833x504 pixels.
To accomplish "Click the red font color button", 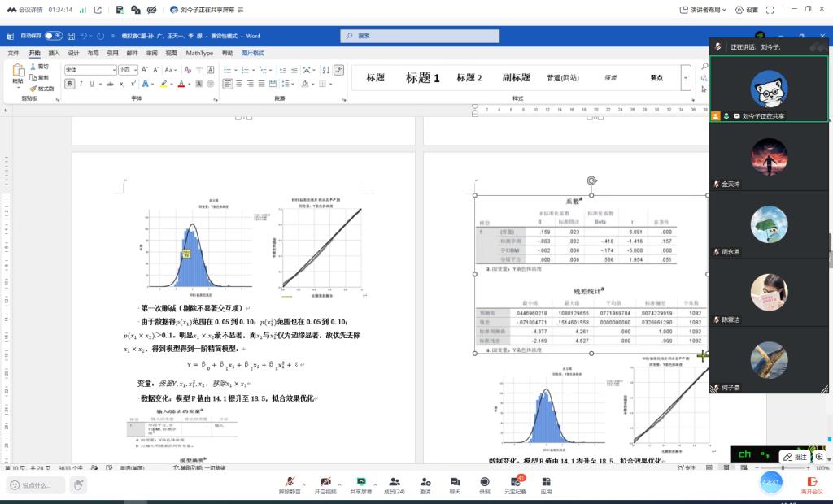I will point(181,84).
